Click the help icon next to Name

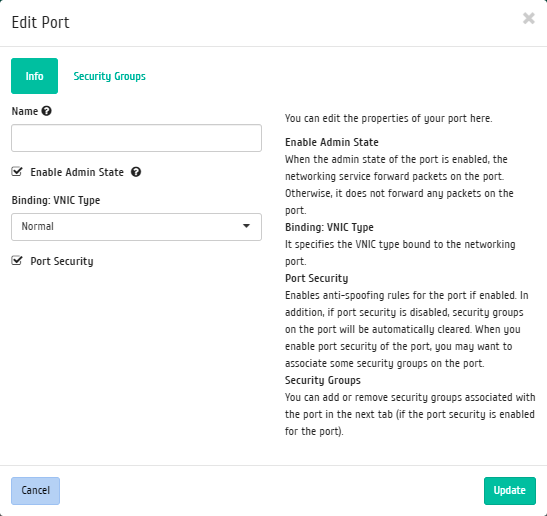(x=46, y=111)
